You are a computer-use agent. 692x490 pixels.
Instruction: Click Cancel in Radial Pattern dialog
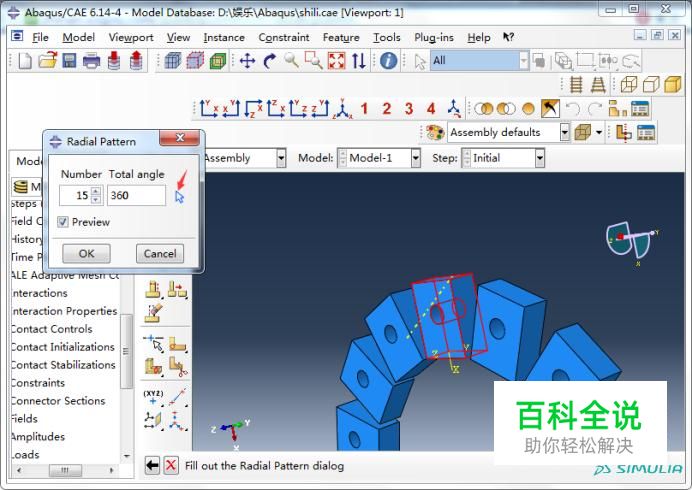(x=160, y=253)
